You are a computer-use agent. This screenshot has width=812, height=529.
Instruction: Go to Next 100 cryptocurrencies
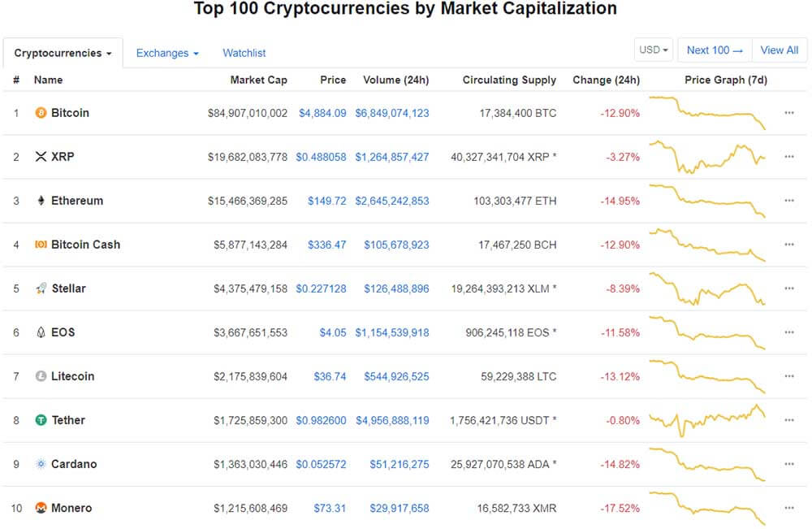715,50
